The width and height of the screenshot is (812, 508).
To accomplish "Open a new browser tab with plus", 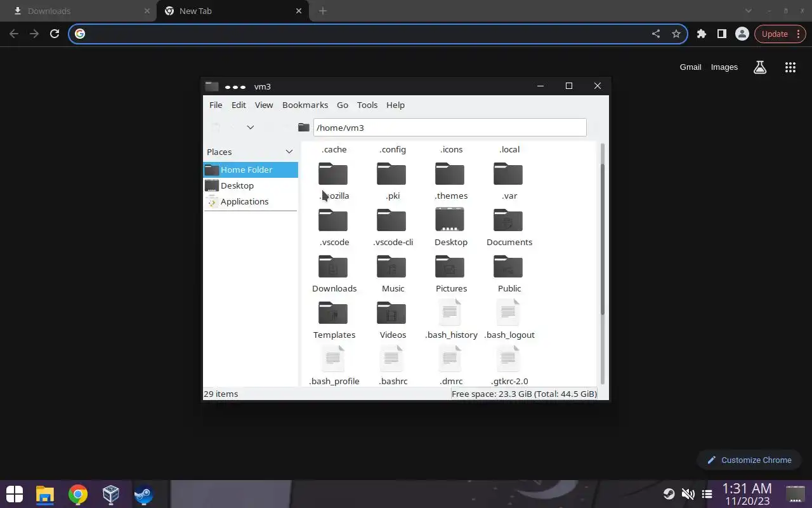I will (322, 11).
